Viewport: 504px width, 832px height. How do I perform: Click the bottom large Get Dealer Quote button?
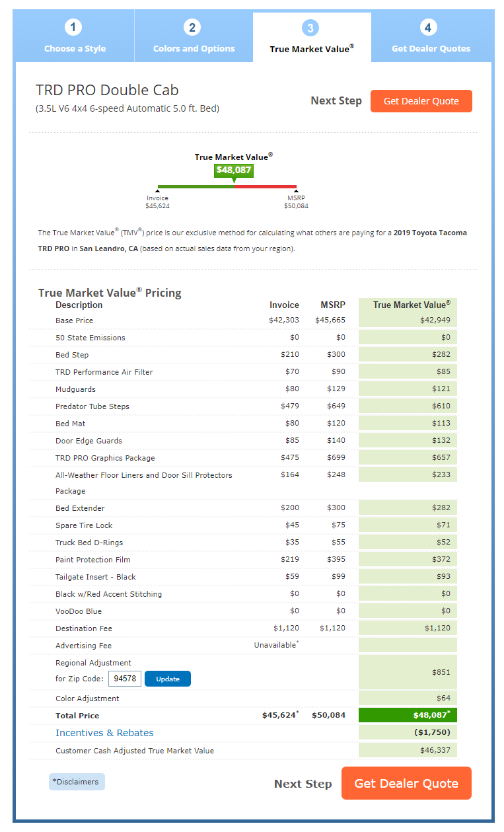tap(406, 783)
